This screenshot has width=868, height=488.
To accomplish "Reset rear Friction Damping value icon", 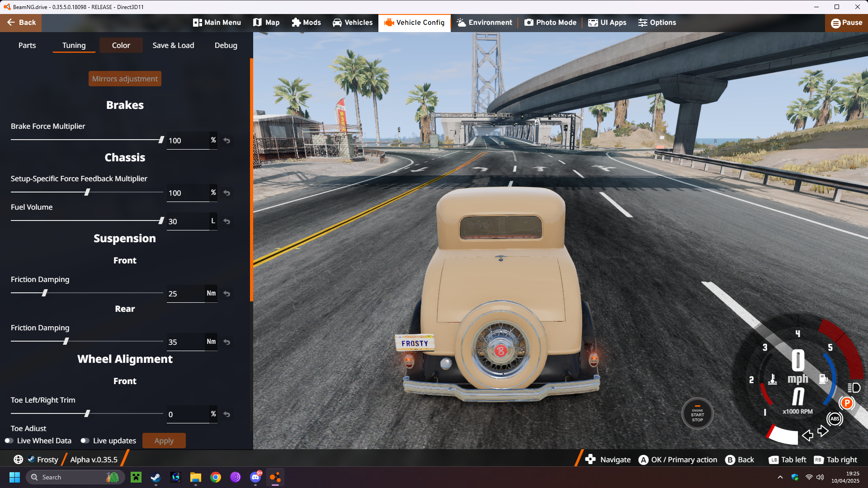I will [x=227, y=342].
